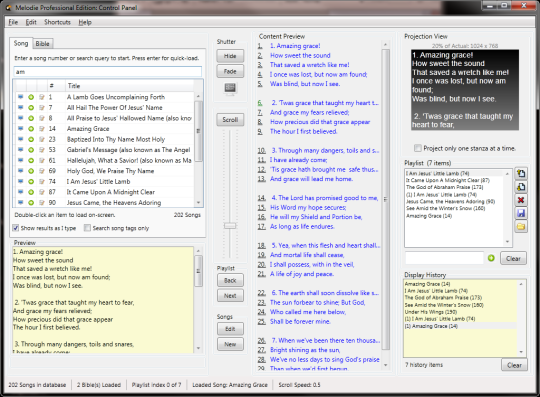Click the Projection View preview thumbnail
Screen dimensions: 540x397
(465, 90)
